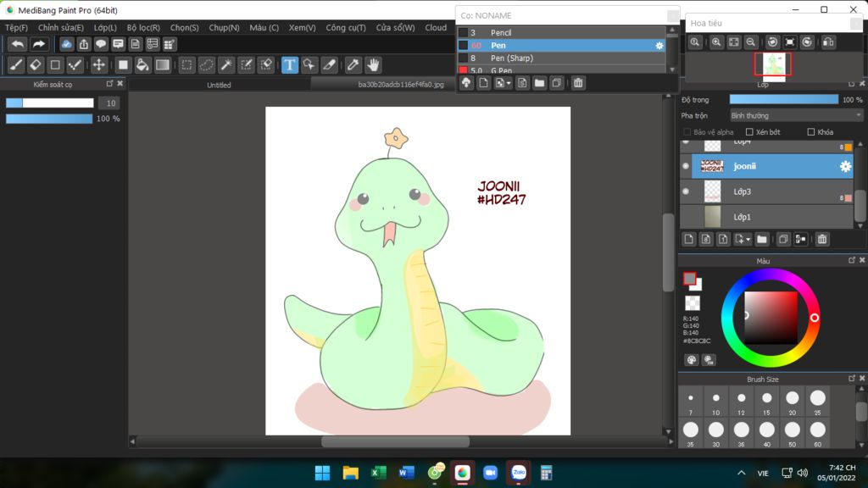The height and width of the screenshot is (488, 868).
Task: Toggle the Bảo vệ alpha checkbox
Action: point(687,131)
